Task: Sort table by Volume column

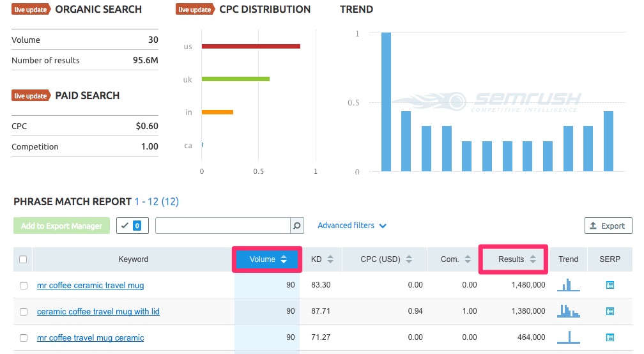Action: tap(267, 259)
